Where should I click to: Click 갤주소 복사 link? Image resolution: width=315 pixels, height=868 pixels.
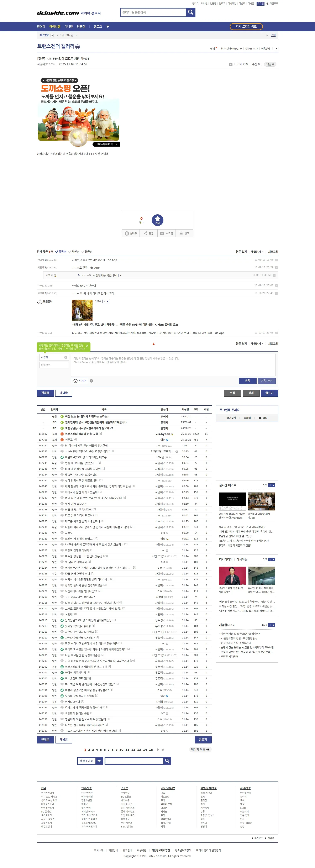251,49
